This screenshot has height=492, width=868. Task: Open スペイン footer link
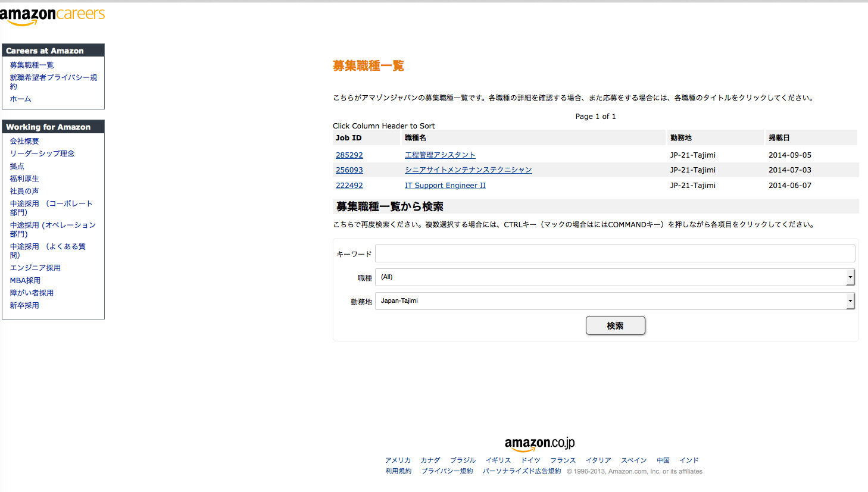634,460
